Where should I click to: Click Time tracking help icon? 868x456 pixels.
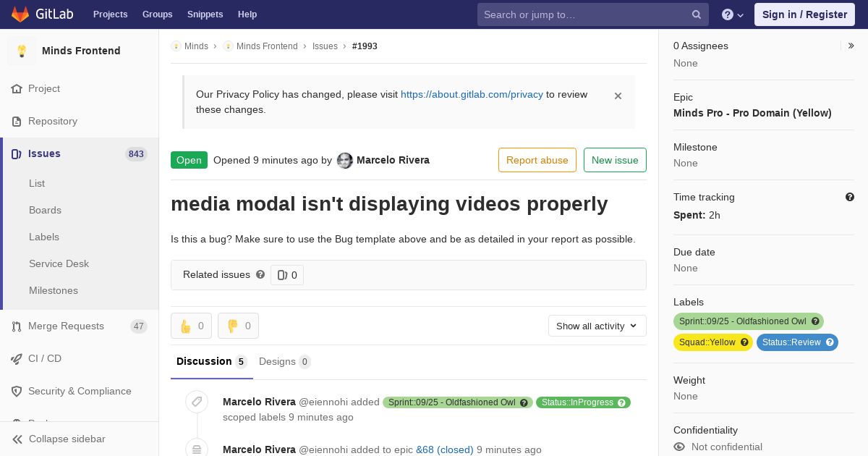tap(850, 197)
